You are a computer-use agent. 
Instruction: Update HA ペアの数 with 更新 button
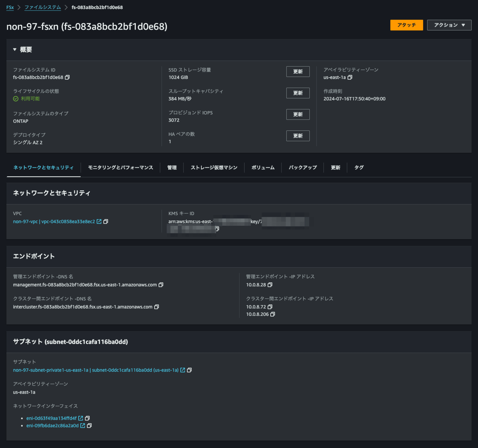pyautogui.click(x=298, y=136)
